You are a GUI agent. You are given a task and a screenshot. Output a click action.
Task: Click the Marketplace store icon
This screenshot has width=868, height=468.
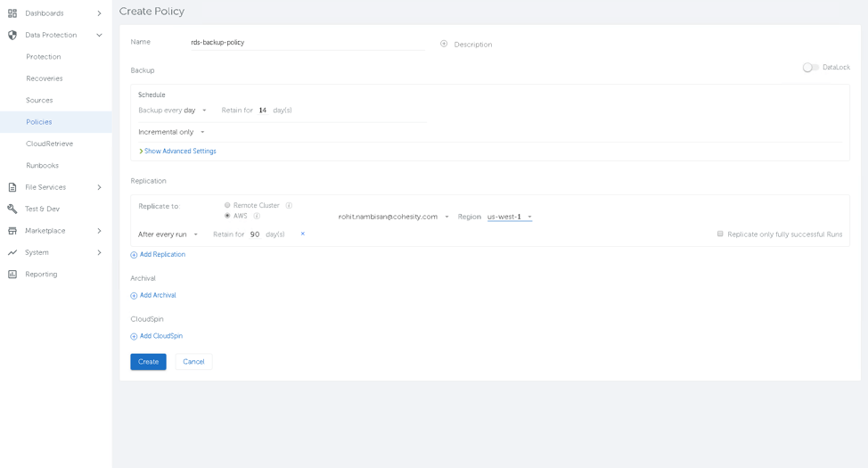click(x=12, y=231)
